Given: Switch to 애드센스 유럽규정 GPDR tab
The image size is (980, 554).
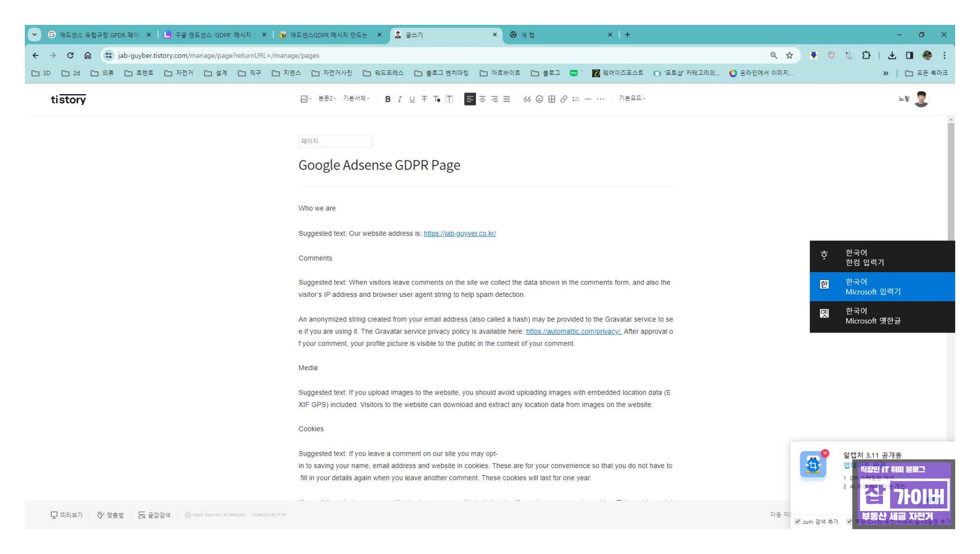Looking at the screenshot, I should (x=99, y=35).
